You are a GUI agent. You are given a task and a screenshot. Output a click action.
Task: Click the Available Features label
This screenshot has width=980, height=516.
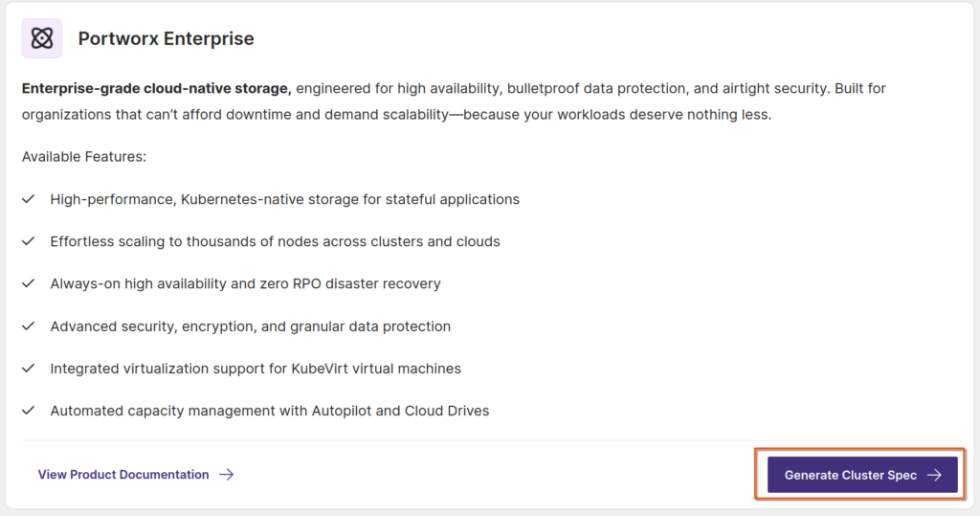coord(84,156)
